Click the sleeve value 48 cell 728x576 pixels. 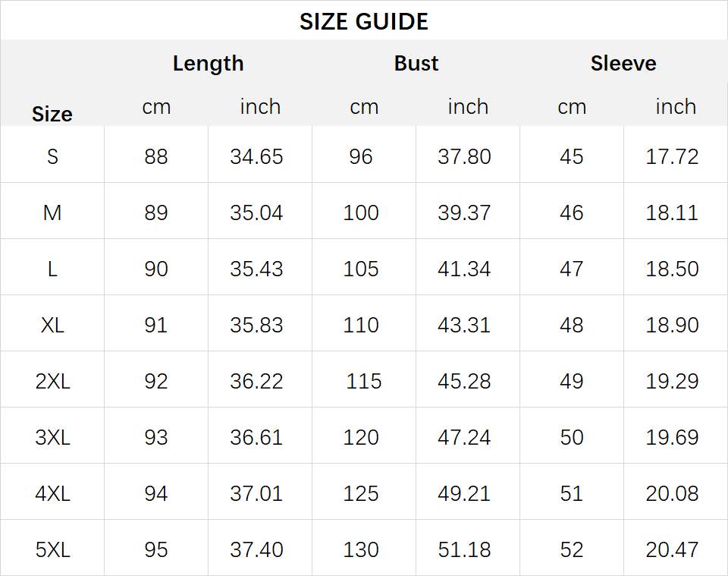pyautogui.click(x=572, y=325)
